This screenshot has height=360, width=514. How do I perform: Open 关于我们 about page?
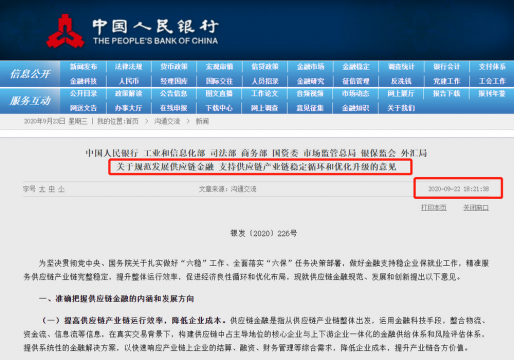click(x=401, y=108)
